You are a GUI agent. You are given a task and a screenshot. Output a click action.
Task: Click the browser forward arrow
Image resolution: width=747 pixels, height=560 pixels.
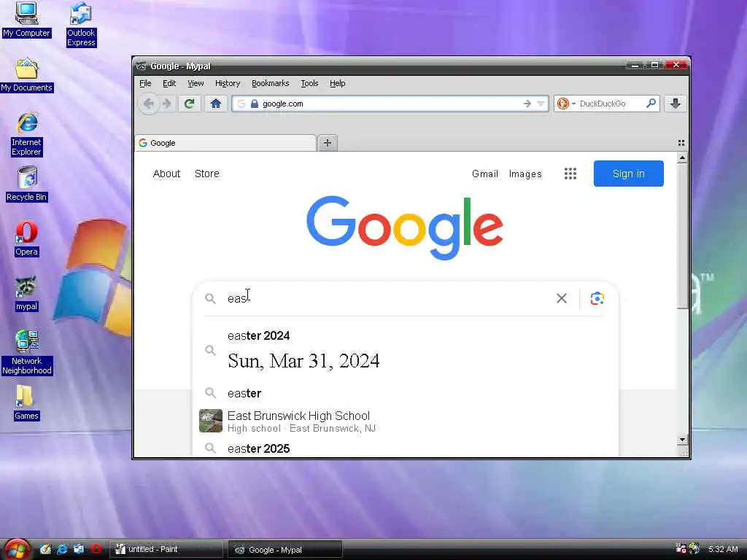click(166, 104)
